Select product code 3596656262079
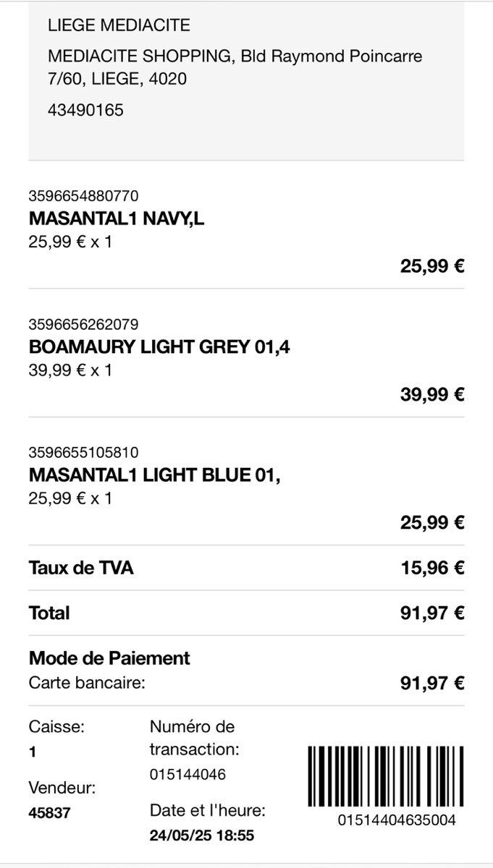The height and width of the screenshot is (868, 493). [83, 323]
